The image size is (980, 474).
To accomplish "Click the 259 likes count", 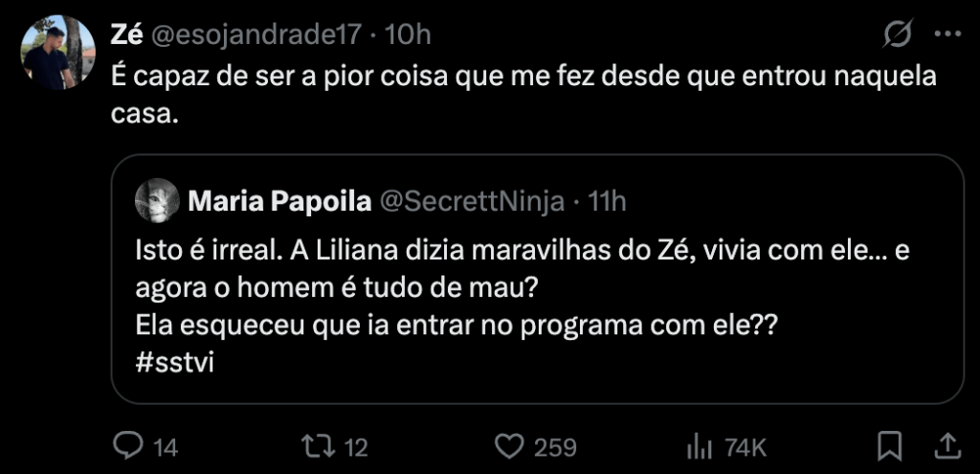I will click(555, 446).
